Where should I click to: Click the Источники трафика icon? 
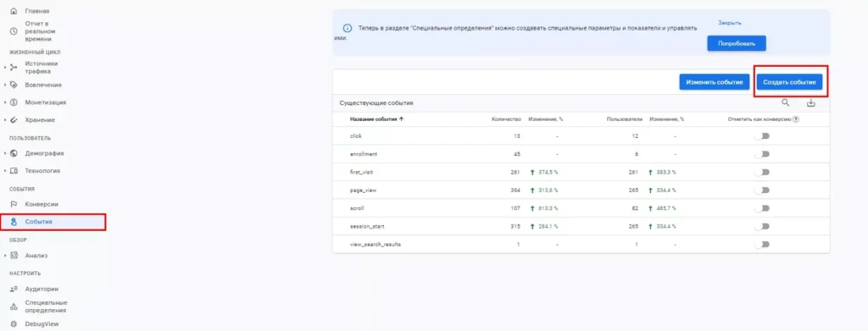14,68
